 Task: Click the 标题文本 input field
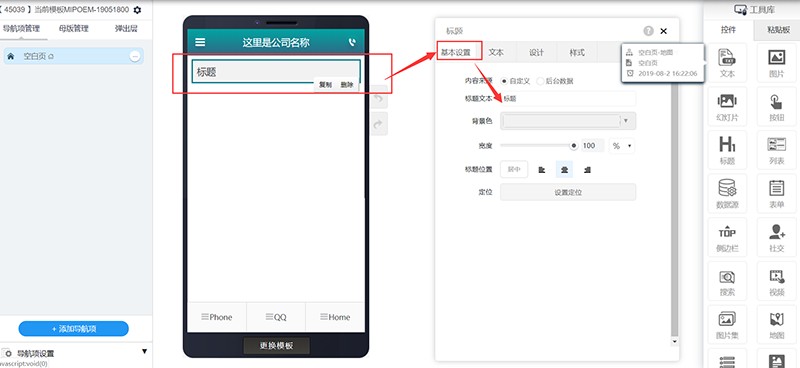point(568,99)
